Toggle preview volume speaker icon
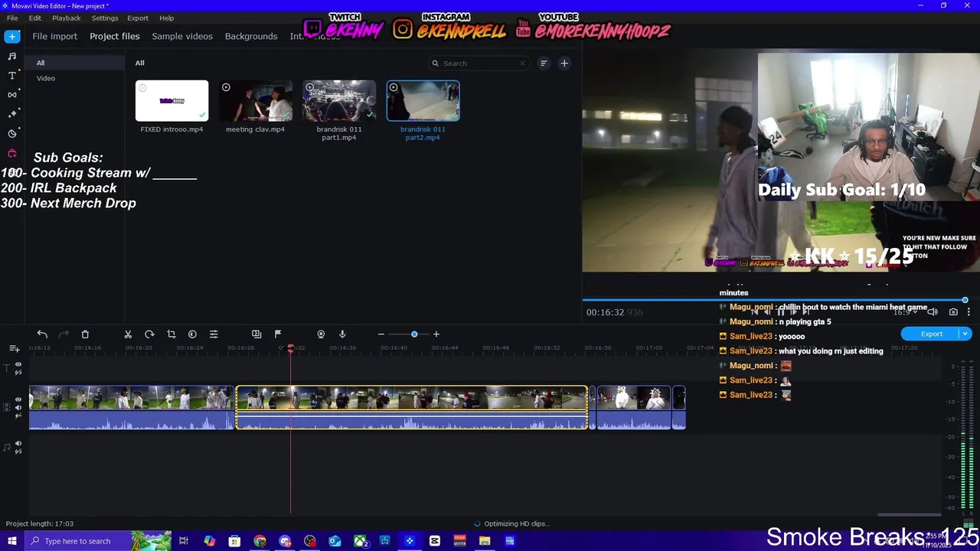 pyautogui.click(x=933, y=312)
